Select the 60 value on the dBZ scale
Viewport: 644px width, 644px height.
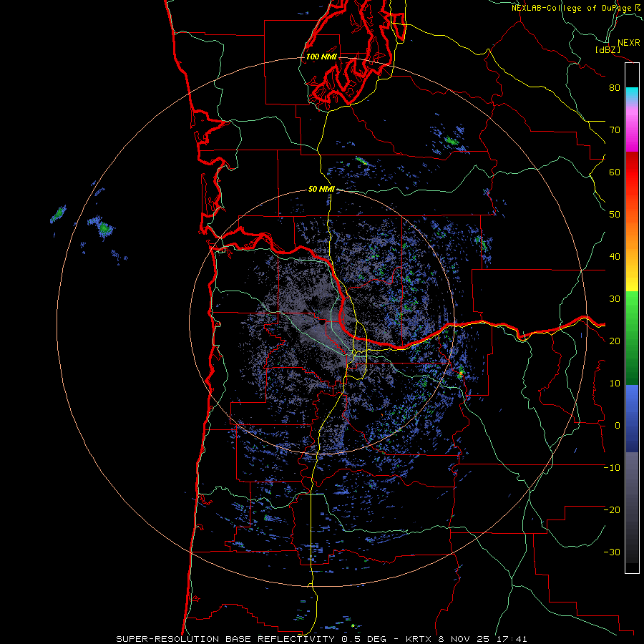(x=615, y=172)
